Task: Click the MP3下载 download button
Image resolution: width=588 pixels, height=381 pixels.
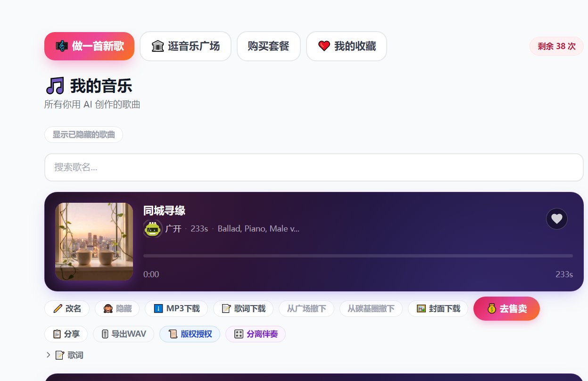Action: click(176, 309)
